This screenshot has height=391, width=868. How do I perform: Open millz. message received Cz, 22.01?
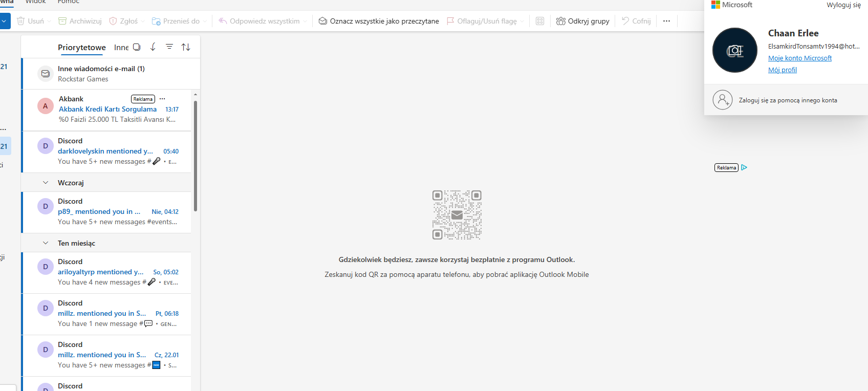click(107, 356)
